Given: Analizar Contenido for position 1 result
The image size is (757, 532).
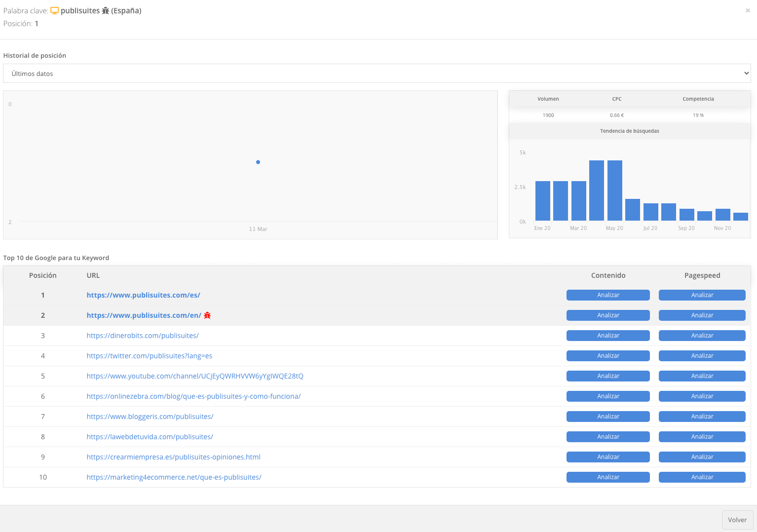Looking at the screenshot, I should [x=608, y=295].
